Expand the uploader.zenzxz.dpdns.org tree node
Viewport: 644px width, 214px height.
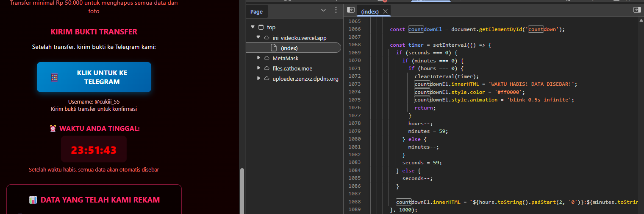(258, 79)
